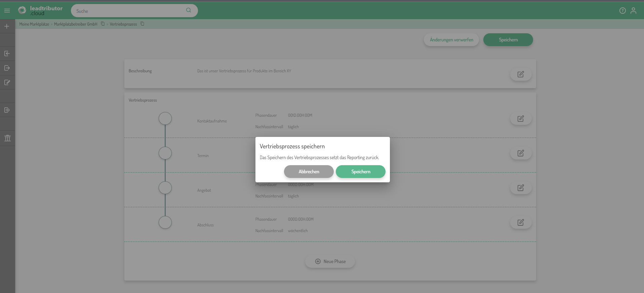Click Änderungen verwerfen button
This screenshot has width=644, height=293.
pyautogui.click(x=451, y=40)
